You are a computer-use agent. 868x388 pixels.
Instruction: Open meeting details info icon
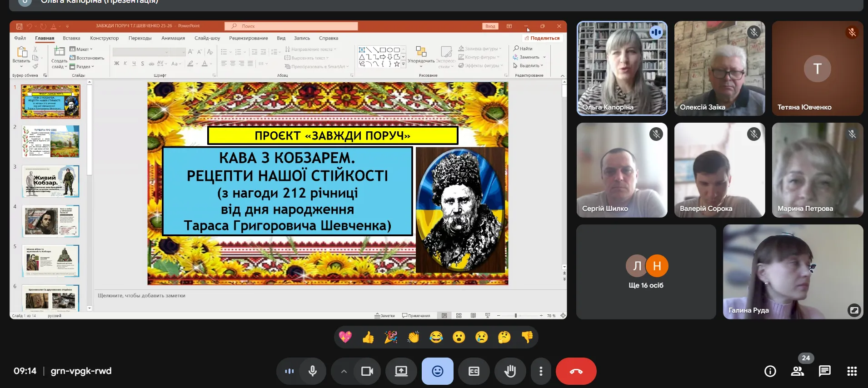pos(770,371)
